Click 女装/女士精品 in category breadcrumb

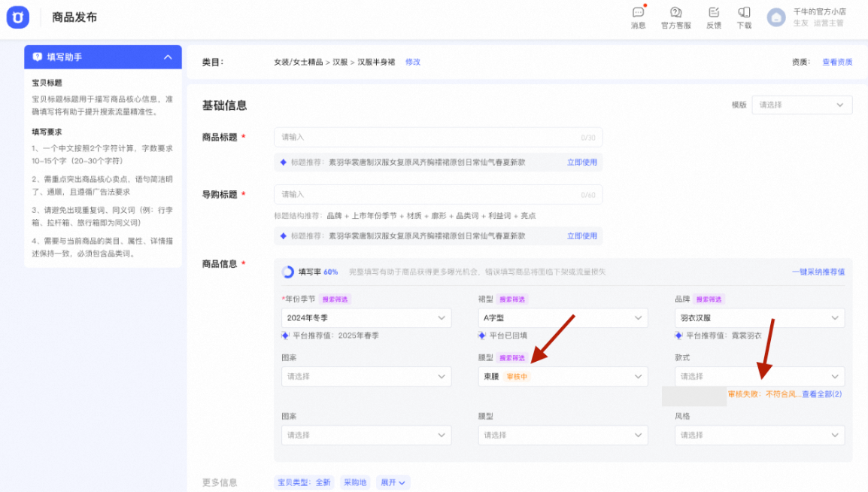(x=299, y=62)
